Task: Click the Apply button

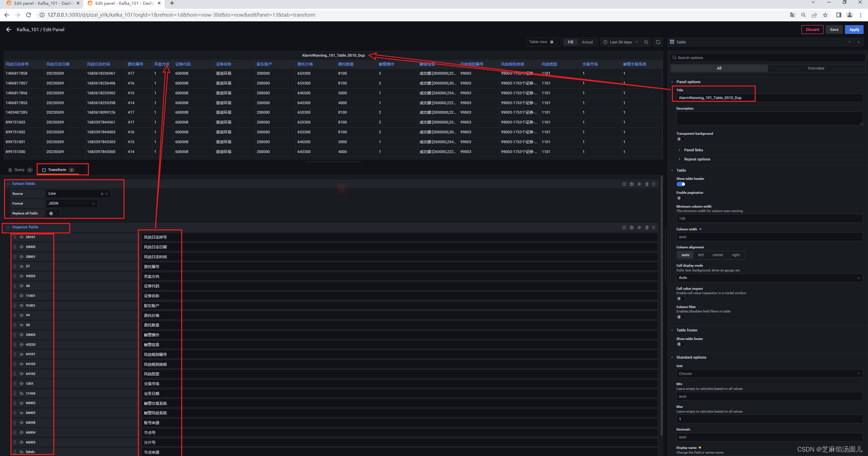Action: coord(854,30)
